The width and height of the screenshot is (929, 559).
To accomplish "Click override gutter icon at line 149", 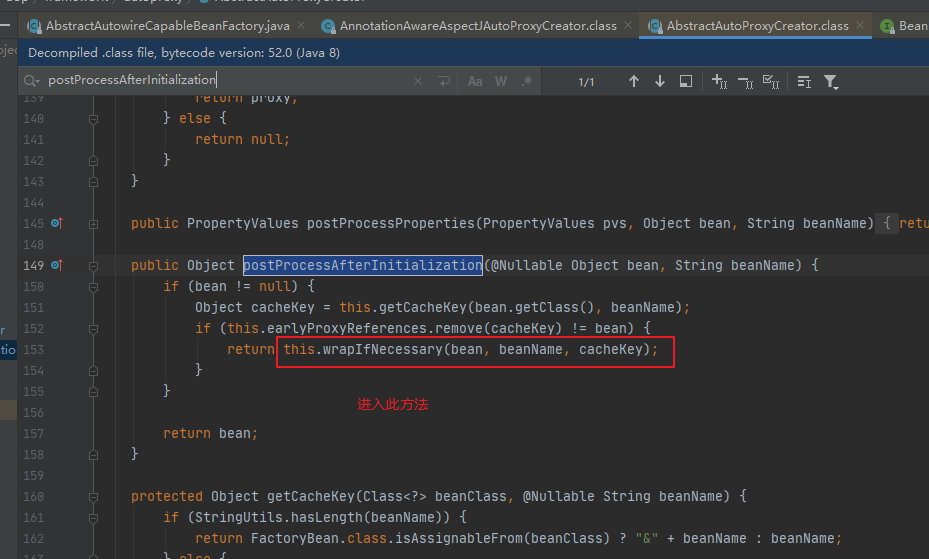I will [57, 265].
